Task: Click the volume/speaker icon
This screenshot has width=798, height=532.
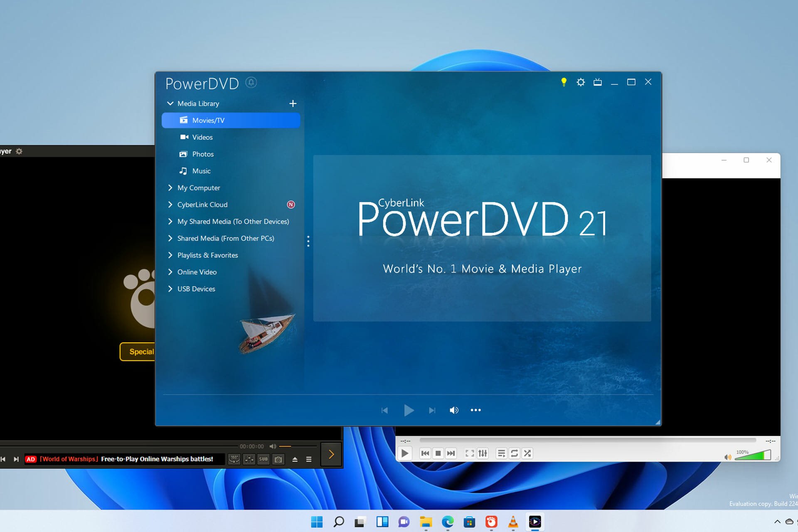Action: coord(453,410)
